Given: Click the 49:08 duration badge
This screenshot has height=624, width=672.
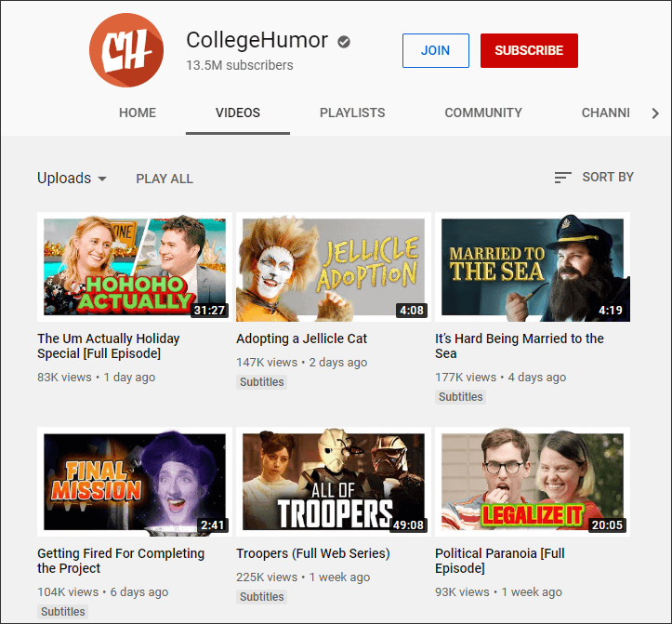Looking at the screenshot, I should [x=408, y=524].
